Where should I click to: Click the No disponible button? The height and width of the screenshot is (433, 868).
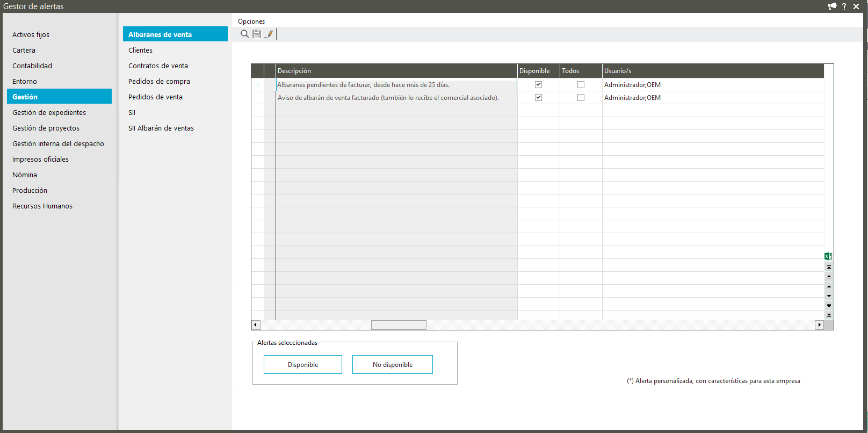[393, 365]
